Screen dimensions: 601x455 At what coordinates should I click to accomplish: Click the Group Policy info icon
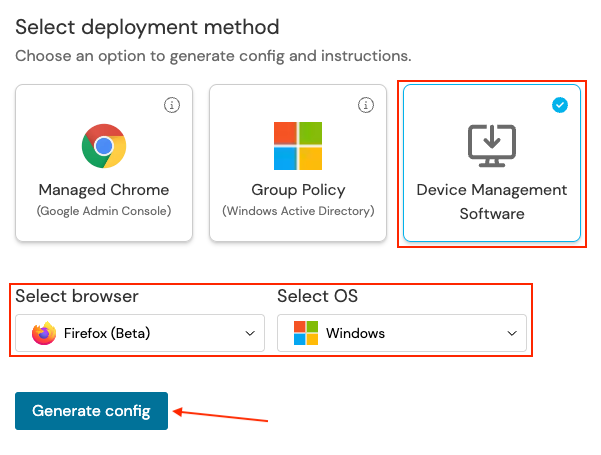click(366, 105)
